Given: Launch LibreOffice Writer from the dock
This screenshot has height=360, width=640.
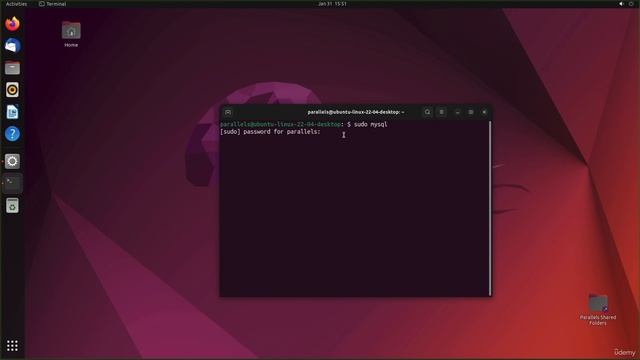Looking at the screenshot, I should 12,112.
